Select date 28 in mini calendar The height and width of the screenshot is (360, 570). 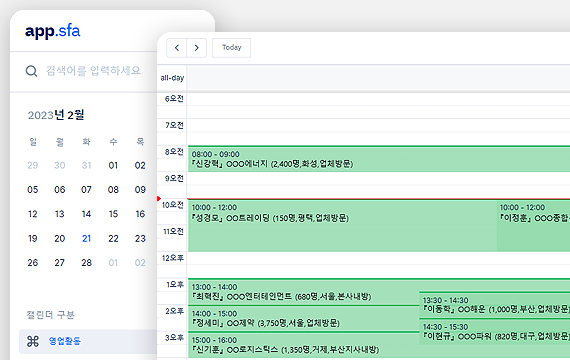[87, 263]
